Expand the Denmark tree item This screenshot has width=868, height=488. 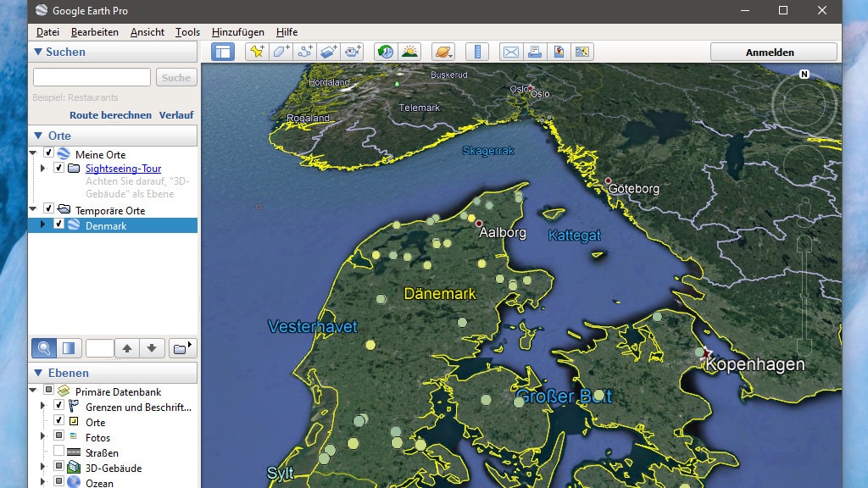45,225
